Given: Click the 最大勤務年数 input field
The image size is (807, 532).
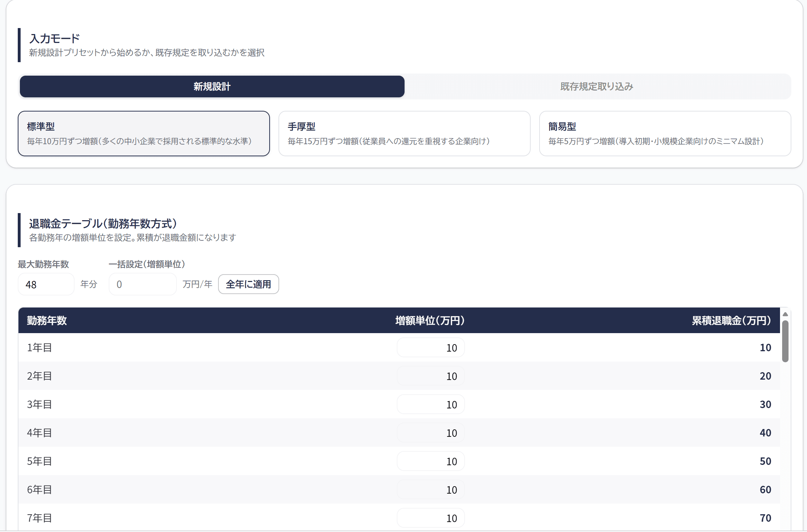Looking at the screenshot, I should (x=46, y=284).
